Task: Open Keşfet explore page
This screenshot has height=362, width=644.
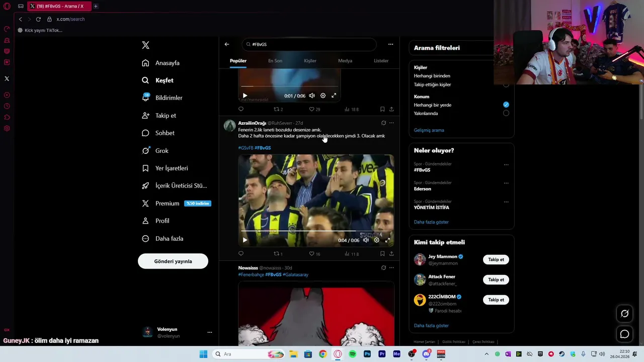Action: [x=157, y=80]
